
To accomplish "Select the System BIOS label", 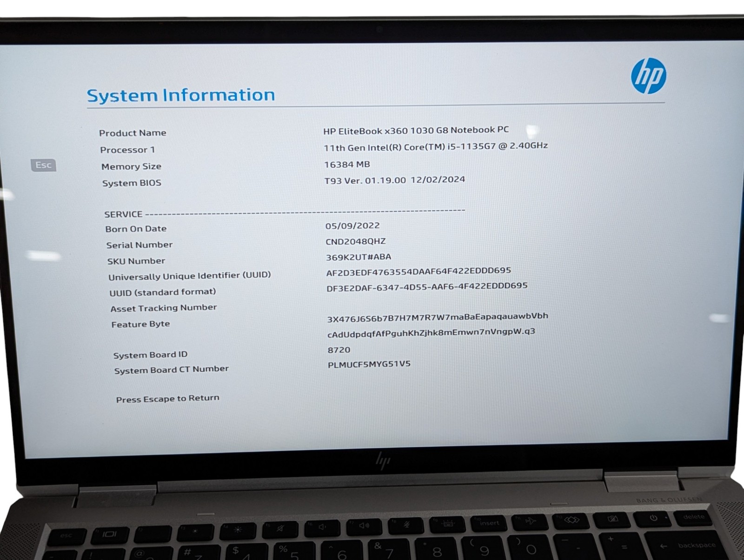I will (x=132, y=183).
